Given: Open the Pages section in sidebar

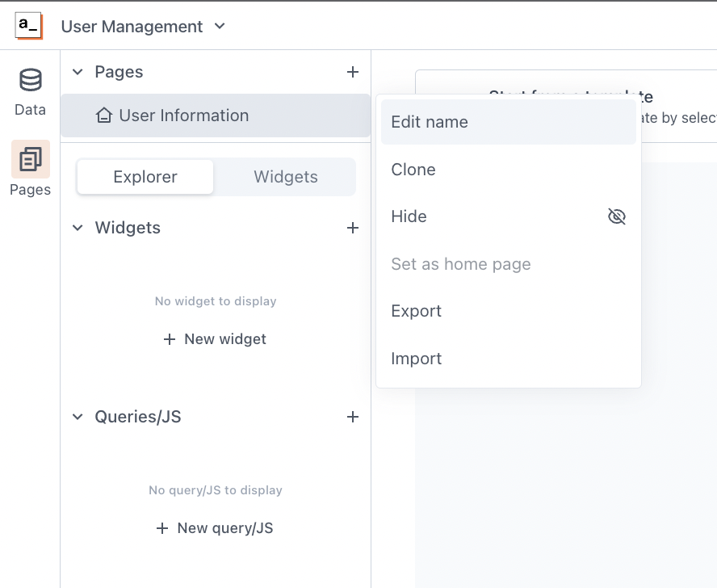Looking at the screenshot, I should [x=30, y=170].
